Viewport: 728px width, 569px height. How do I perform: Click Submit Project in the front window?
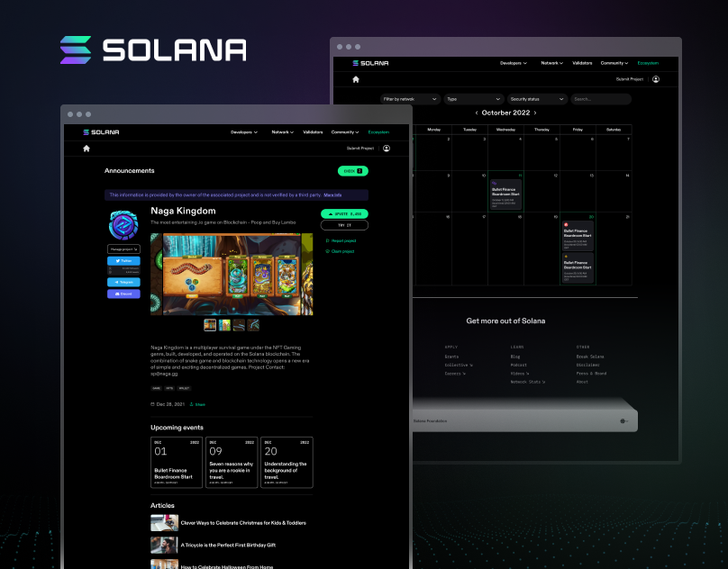pyautogui.click(x=360, y=149)
